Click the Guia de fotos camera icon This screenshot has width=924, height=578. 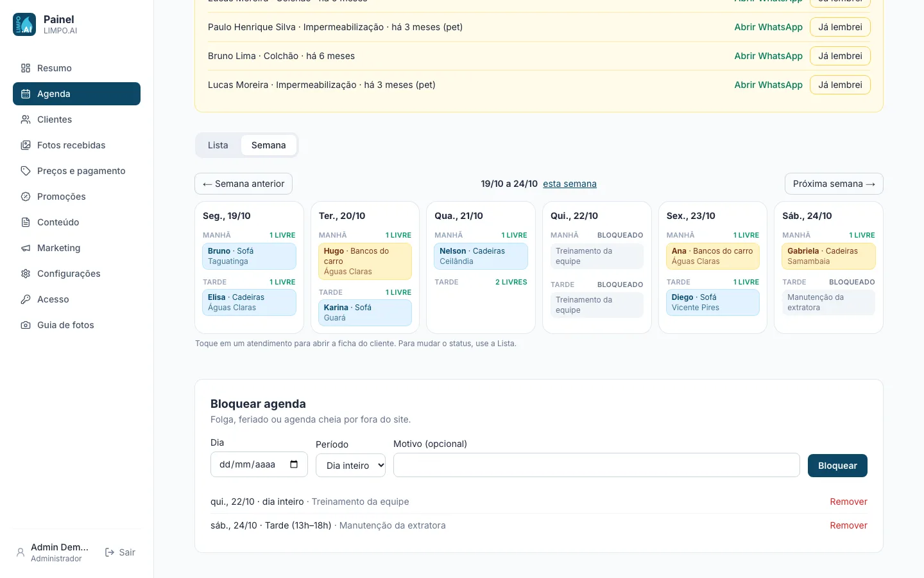(26, 325)
